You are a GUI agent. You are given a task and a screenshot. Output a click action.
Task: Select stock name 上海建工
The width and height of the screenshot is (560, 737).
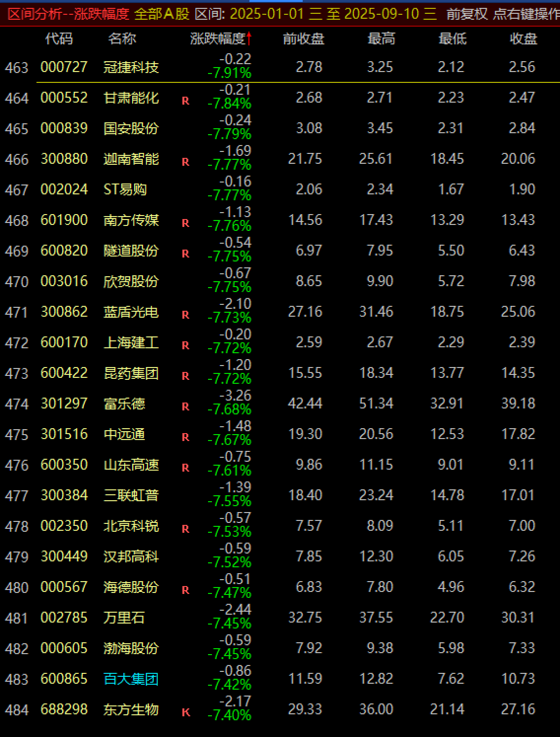(x=131, y=342)
